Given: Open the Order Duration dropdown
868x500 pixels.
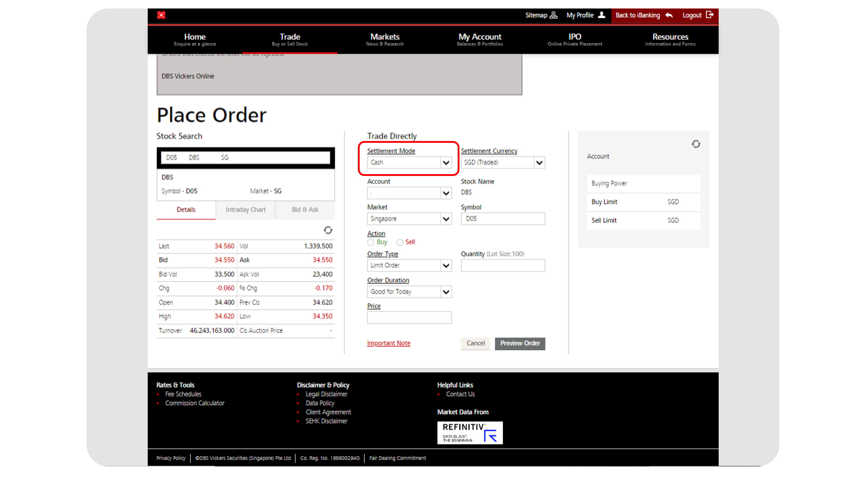Looking at the screenshot, I should coord(446,292).
